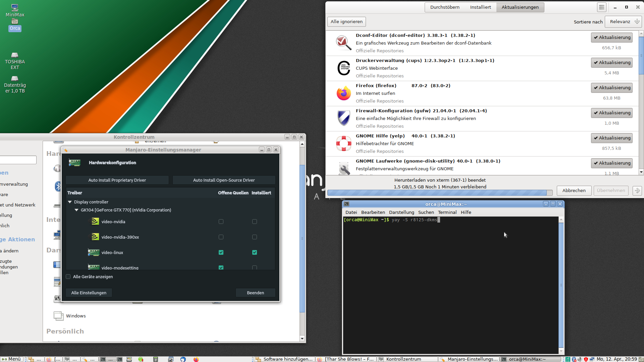Click Alle Einstellungen button
Image resolution: width=644 pixels, height=362 pixels.
pyautogui.click(x=89, y=293)
